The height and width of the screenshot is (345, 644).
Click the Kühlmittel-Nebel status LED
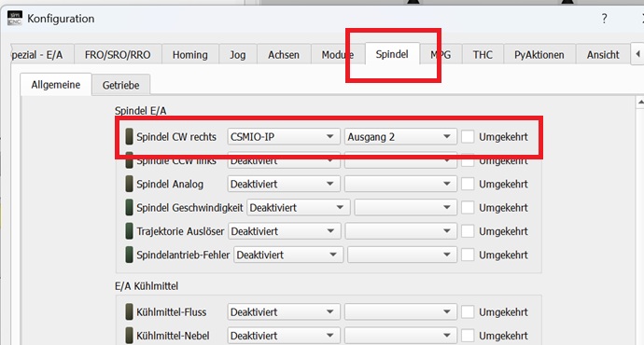(x=129, y=336)
